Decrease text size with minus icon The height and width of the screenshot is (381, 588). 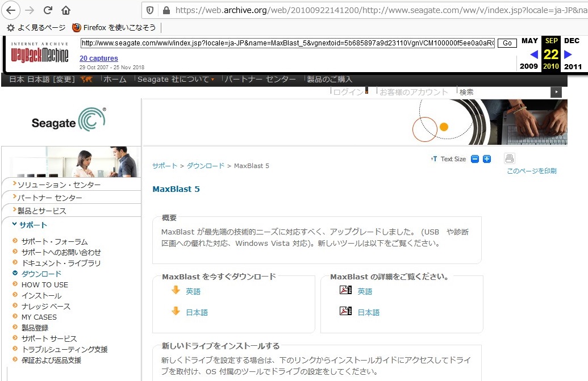point(475,159)
